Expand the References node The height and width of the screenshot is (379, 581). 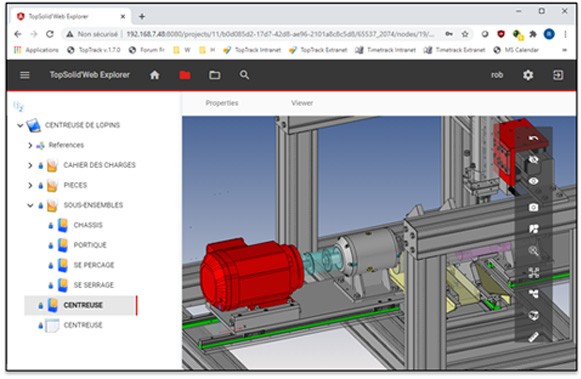(30, 145)
